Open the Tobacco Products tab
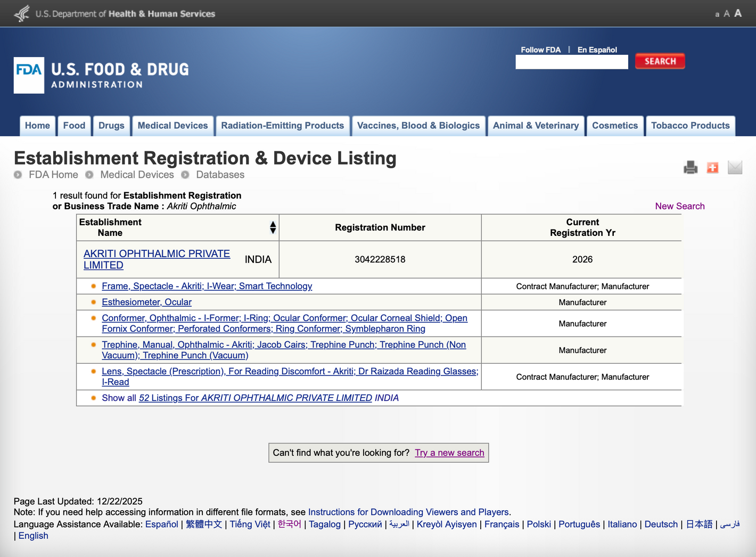This screenshot has height=557, width=756. click(690, 126)
